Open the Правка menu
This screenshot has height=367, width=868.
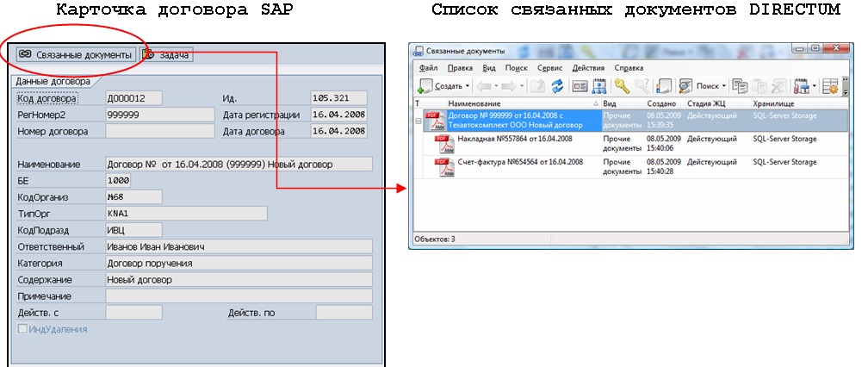pos(460,67)
